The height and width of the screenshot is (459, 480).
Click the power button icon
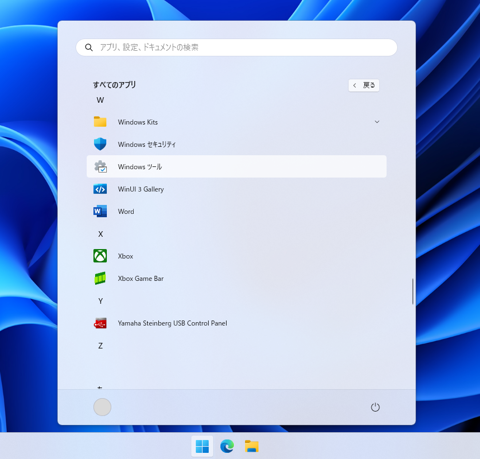[x=375, y=407]
